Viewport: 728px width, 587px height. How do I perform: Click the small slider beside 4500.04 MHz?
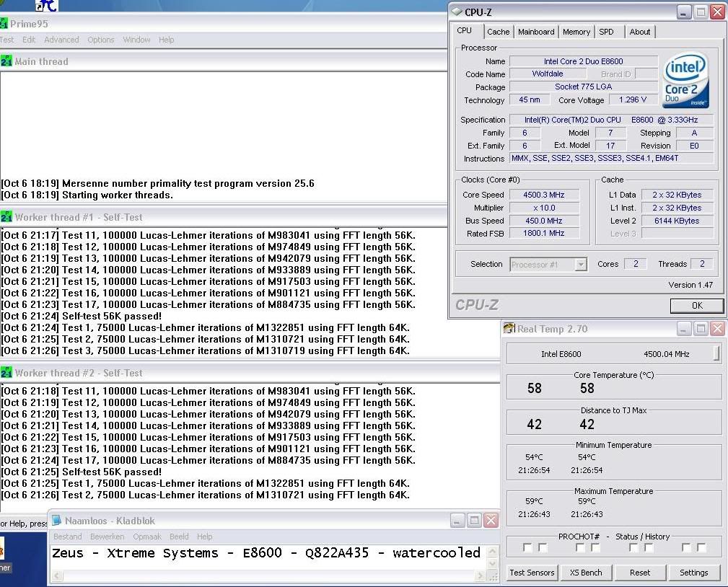(x=717, y=353)
